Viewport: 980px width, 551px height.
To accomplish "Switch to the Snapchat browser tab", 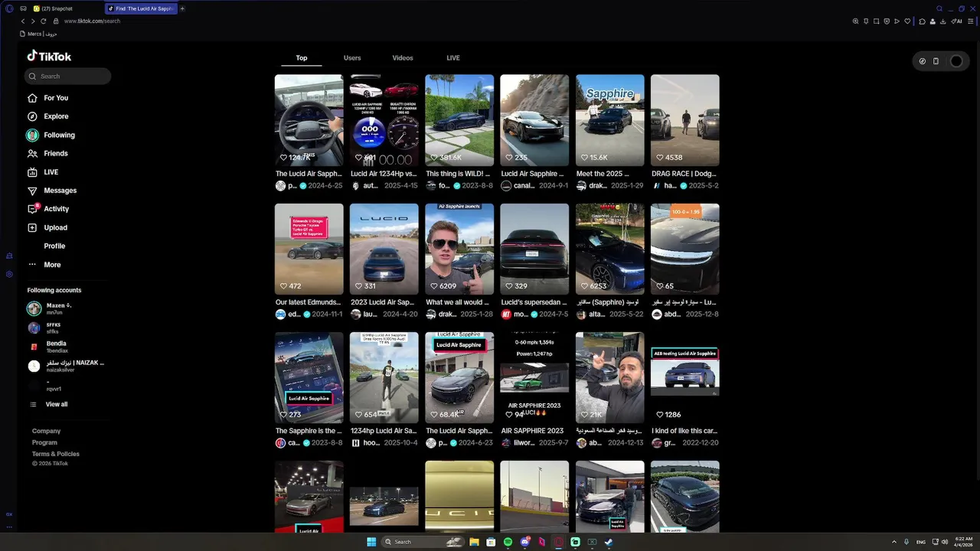I will 64,8.
